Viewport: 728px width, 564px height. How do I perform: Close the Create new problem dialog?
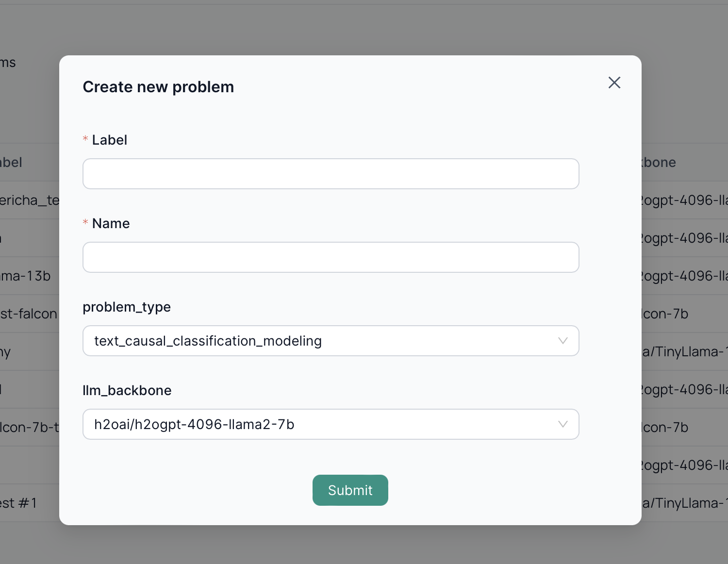click(614, 83)
